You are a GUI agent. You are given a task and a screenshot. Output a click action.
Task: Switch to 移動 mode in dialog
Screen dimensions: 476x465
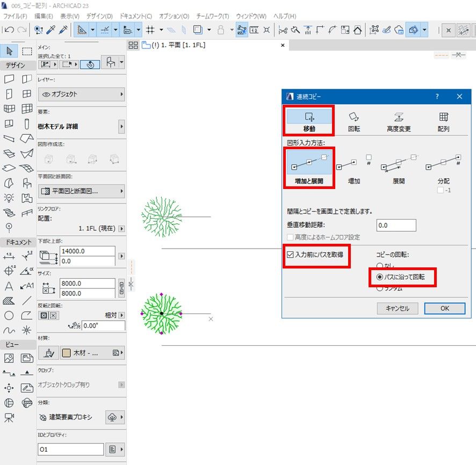coord(309,122)
